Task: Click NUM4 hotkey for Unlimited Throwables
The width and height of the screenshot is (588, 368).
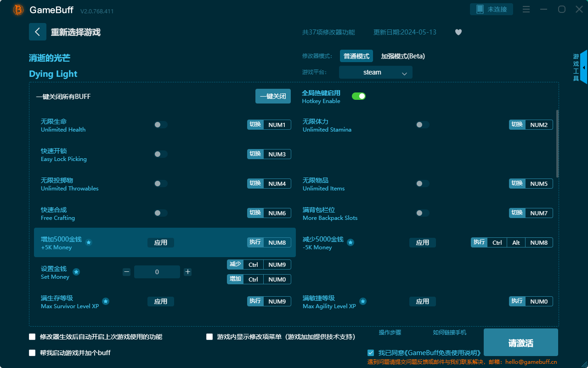Action: [269, 184]
